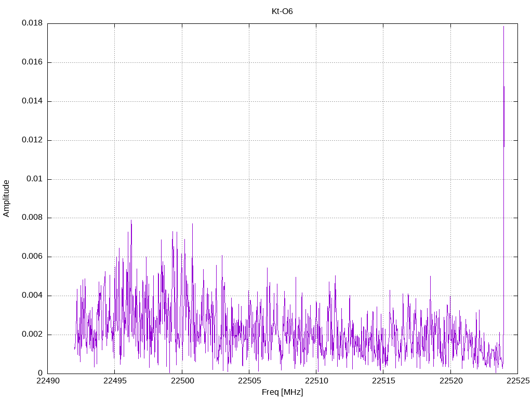Click the plot title Kt-O6
532x399 pixels.
[282, 11]
